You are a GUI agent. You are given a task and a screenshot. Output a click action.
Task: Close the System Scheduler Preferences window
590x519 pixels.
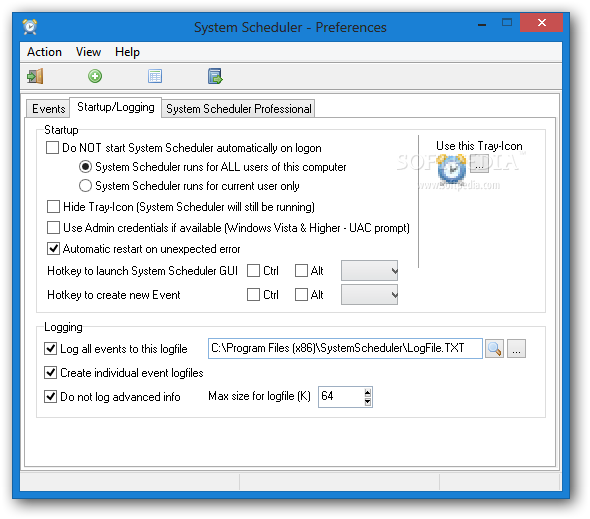(x=541, y=23)
